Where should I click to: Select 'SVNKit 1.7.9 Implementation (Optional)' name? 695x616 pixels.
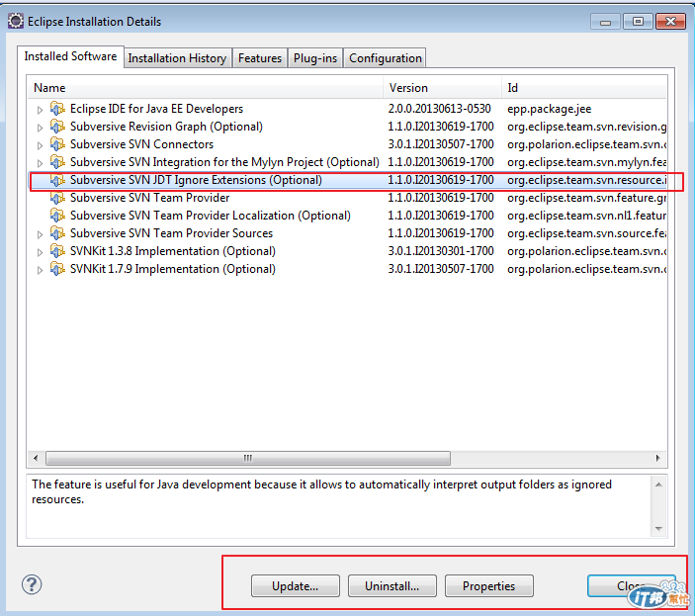coord(173,269)
